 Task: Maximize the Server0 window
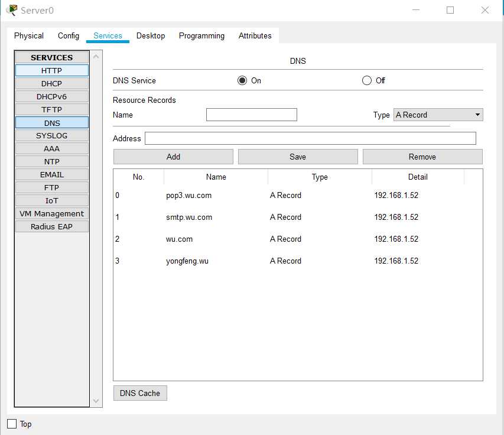[x=450, y=10]
